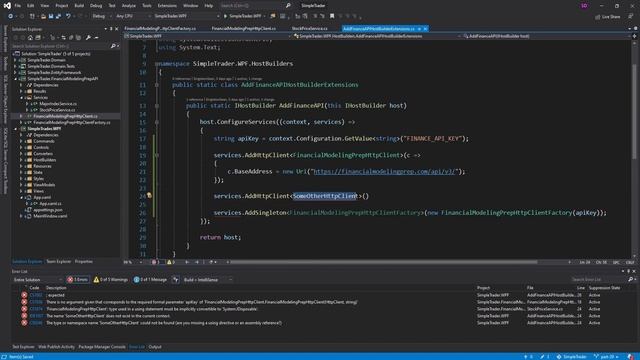Click the notification icon in the status bar
The width and height of the screenshot is (640, 360).
point(630,356)
